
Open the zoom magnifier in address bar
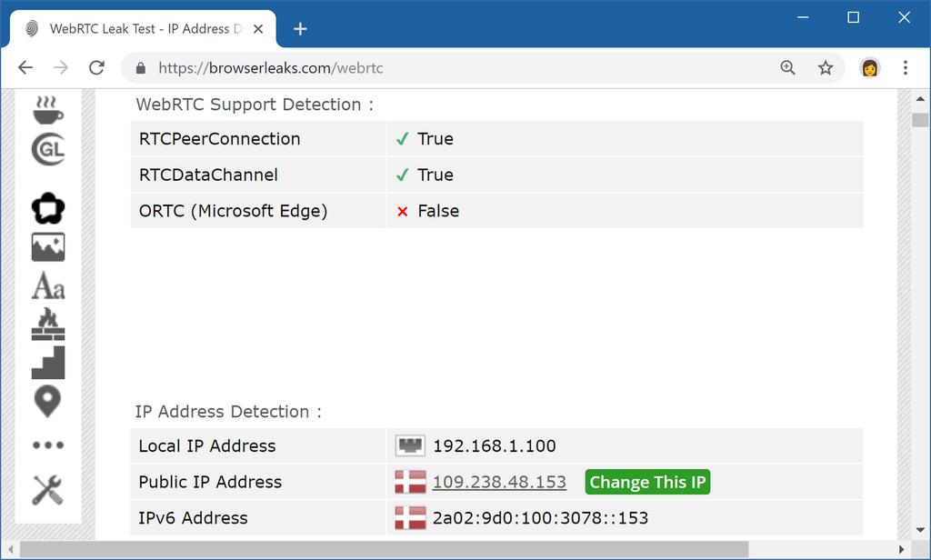click(788, 67)
